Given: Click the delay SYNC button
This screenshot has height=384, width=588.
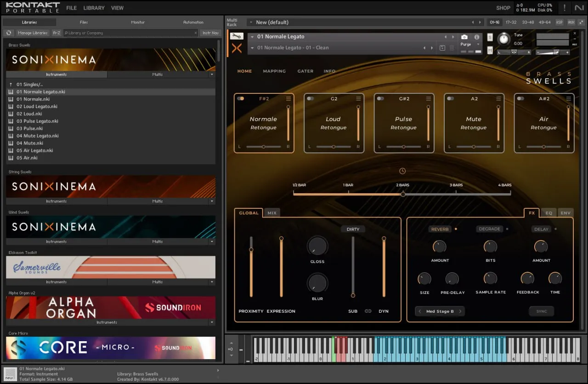Looking at the screenshot, I should 542,311.
